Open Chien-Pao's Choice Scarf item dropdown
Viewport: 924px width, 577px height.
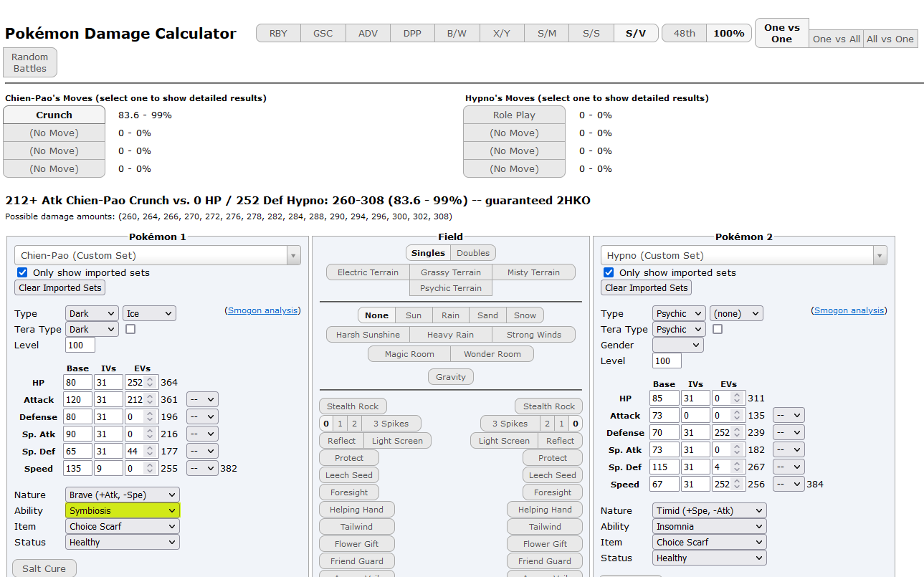pos(123,526)
